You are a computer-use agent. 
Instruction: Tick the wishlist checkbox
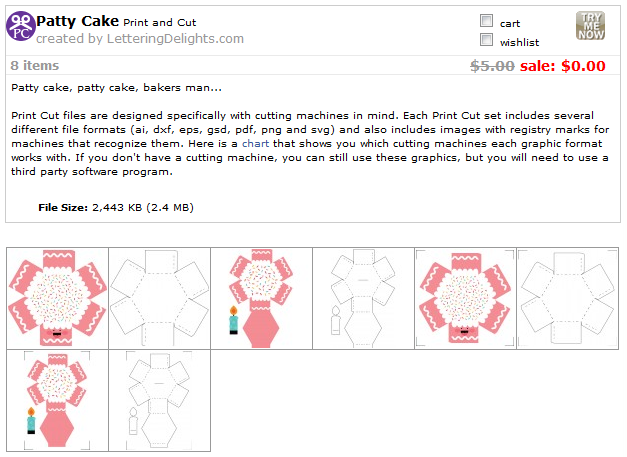486,41
